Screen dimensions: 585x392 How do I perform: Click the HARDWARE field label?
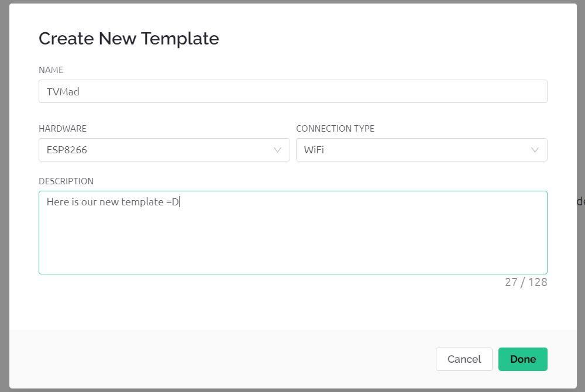(63, 128)
